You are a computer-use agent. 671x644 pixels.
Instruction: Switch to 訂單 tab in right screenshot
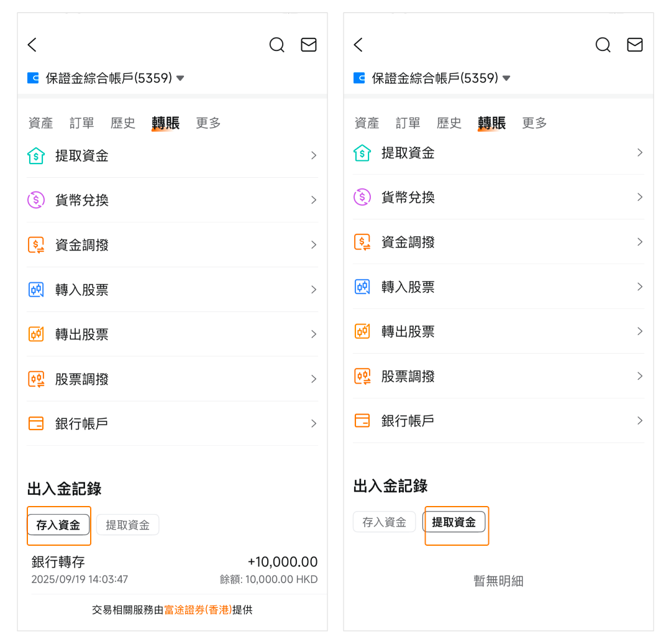408,123
